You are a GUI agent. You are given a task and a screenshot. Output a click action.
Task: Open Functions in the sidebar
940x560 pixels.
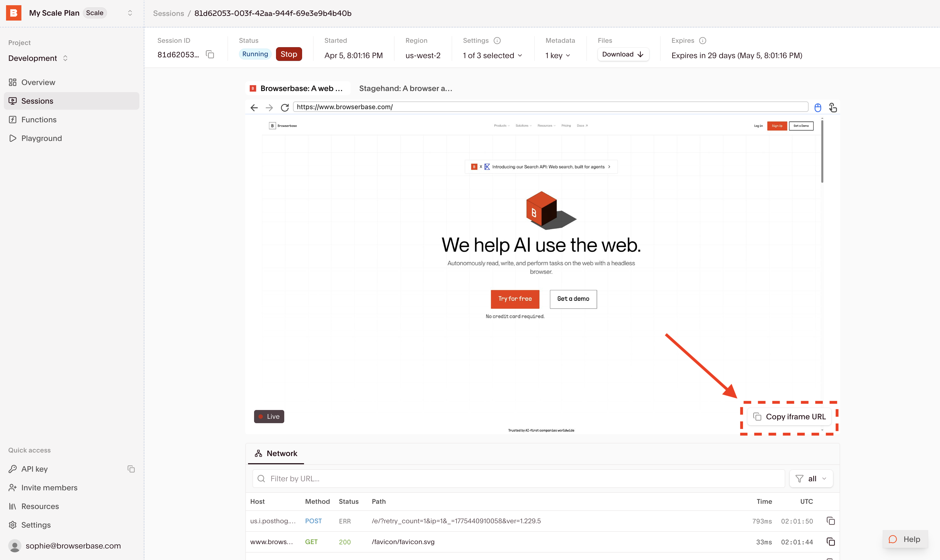pyautogui.click(x=39, y=120)
